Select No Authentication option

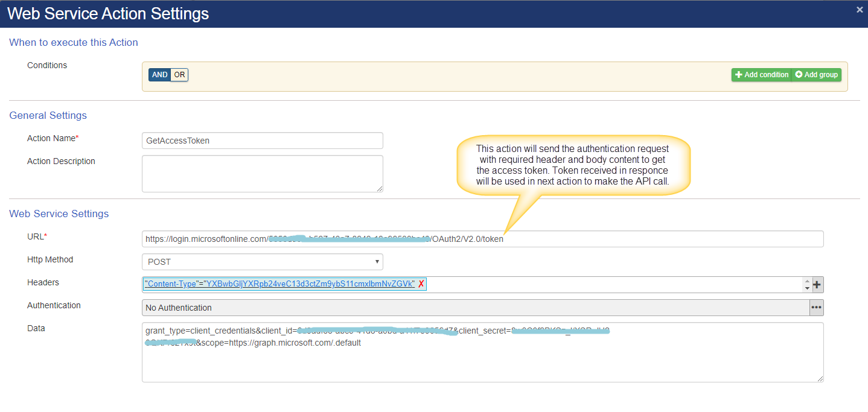point(423,308)
